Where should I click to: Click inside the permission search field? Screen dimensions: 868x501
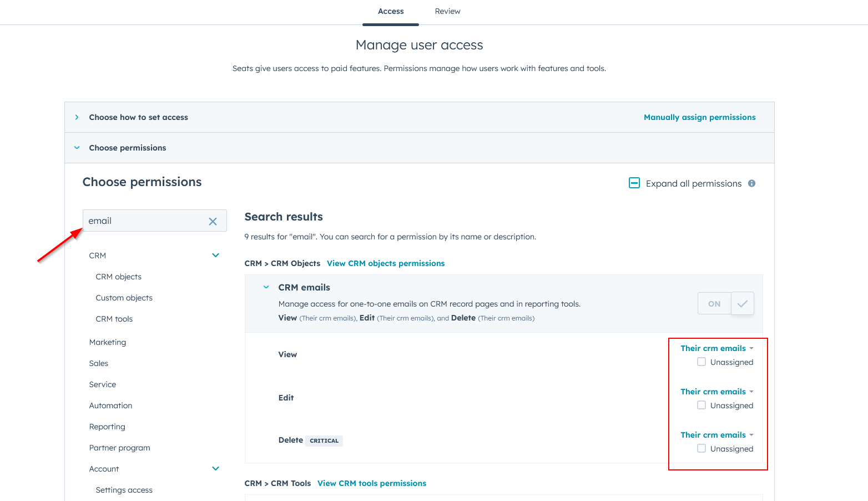tap(144, 221)
